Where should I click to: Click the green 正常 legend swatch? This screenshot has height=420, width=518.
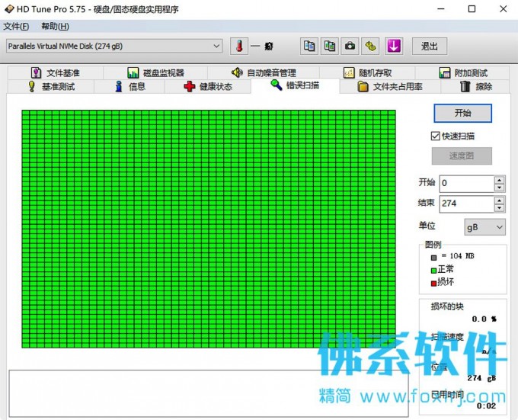[x=433, y=271]
